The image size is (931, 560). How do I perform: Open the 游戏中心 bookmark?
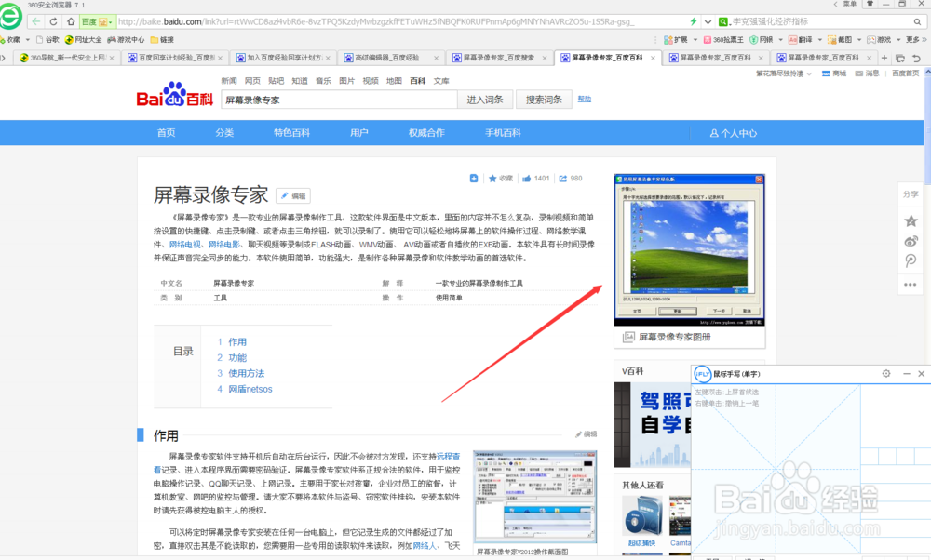(126, 40)
